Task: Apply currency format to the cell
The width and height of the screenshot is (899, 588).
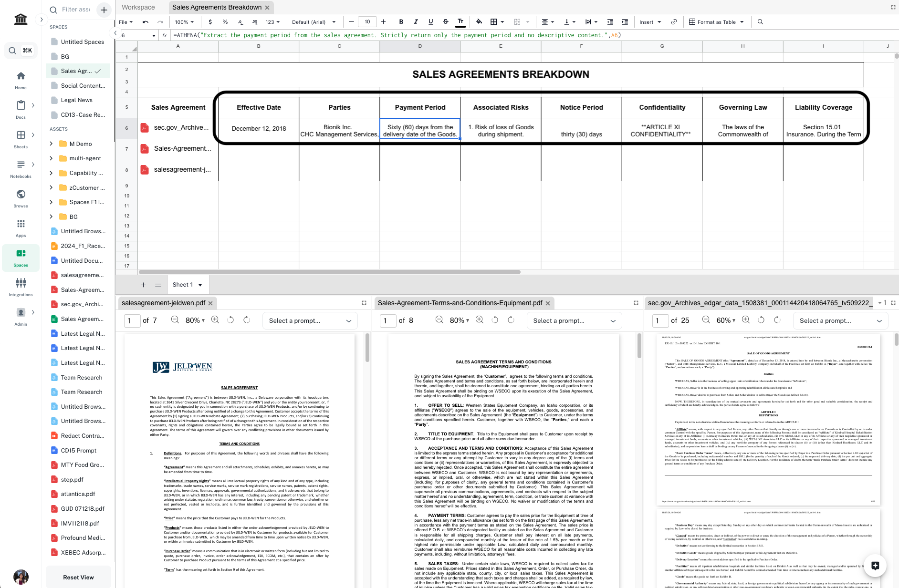Action: (x=210, y=22)
